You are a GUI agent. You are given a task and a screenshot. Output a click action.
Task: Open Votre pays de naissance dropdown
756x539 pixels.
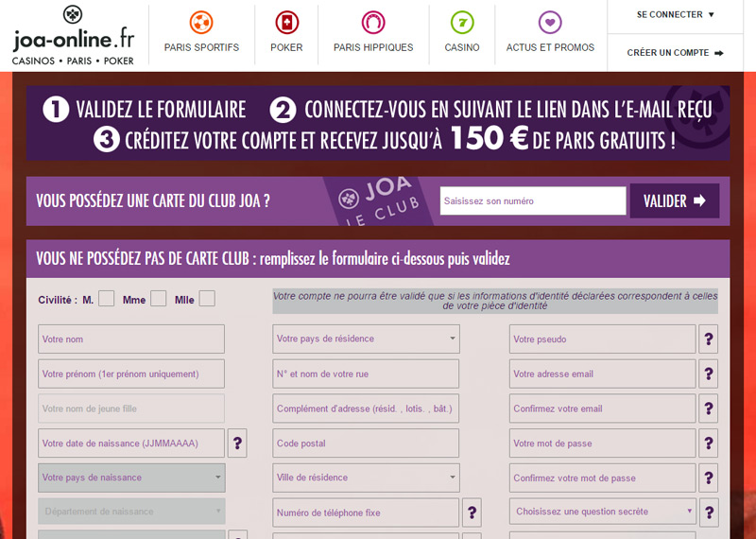pyautogui.click(x=131, y=478)
